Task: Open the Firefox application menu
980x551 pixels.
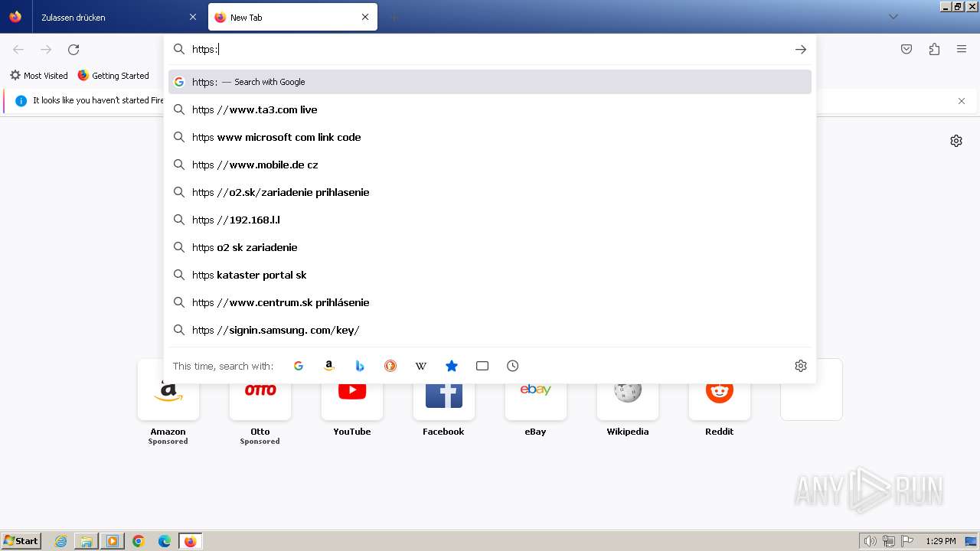Action: pos(962,49)
